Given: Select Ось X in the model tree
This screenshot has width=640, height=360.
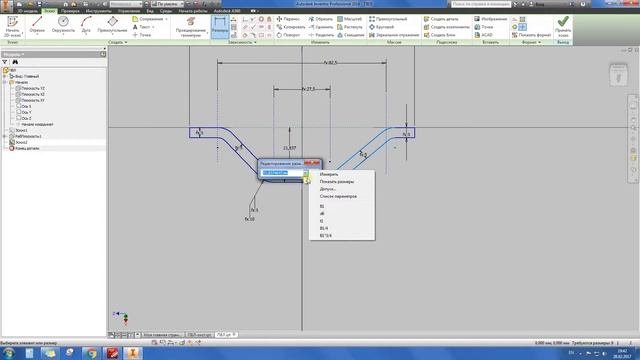Looking at the screenshot, I should (24, 106).
